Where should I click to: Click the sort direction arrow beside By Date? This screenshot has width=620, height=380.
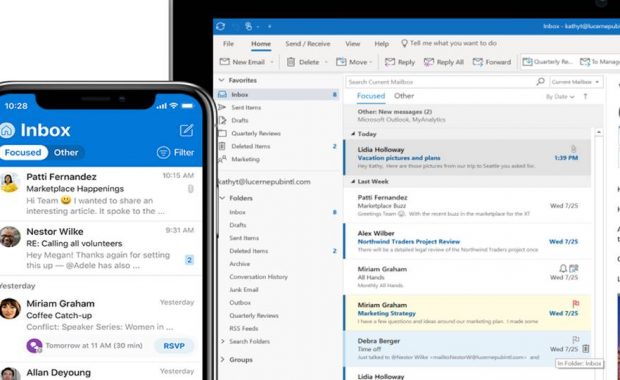(x=585, y=96)
